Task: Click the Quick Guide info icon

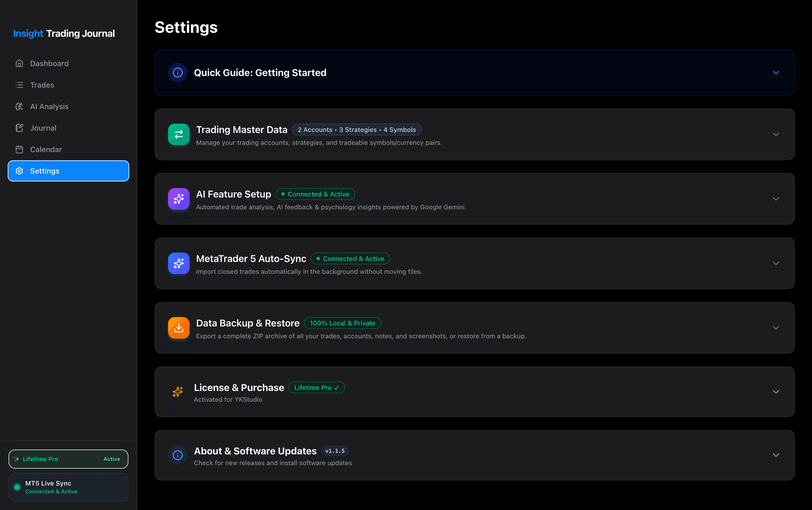Action: pos(178,73)
